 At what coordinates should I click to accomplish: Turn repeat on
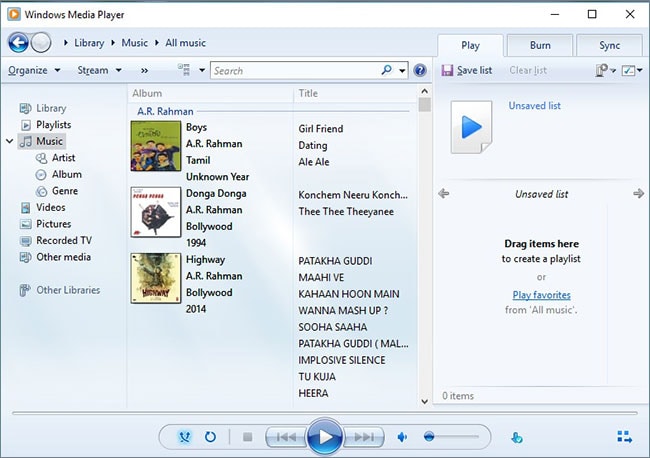click(210, 437)
